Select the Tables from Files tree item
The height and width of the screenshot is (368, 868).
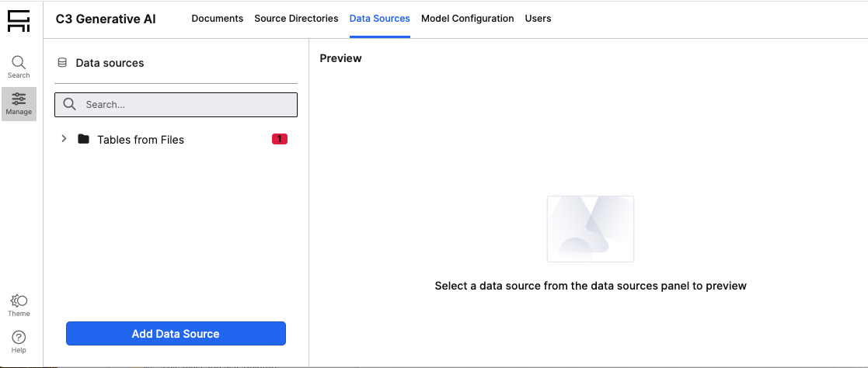click(141, 140)
